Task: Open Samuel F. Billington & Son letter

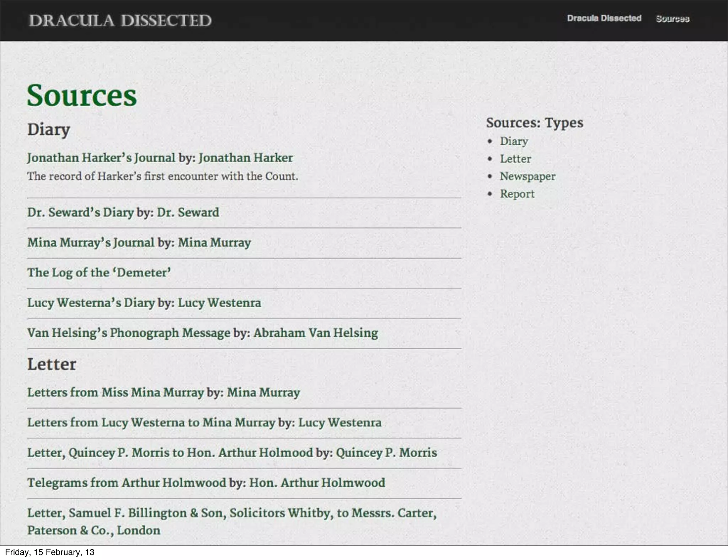Action: pos(232,513)
